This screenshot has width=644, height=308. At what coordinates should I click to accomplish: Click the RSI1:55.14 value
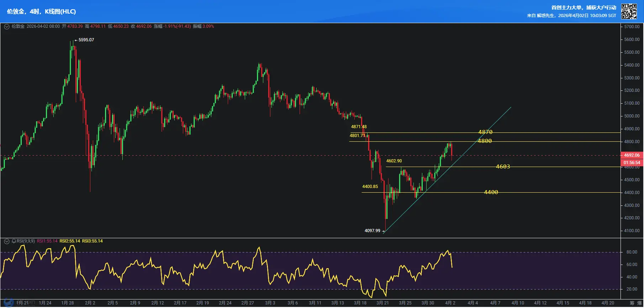[47, 241]
